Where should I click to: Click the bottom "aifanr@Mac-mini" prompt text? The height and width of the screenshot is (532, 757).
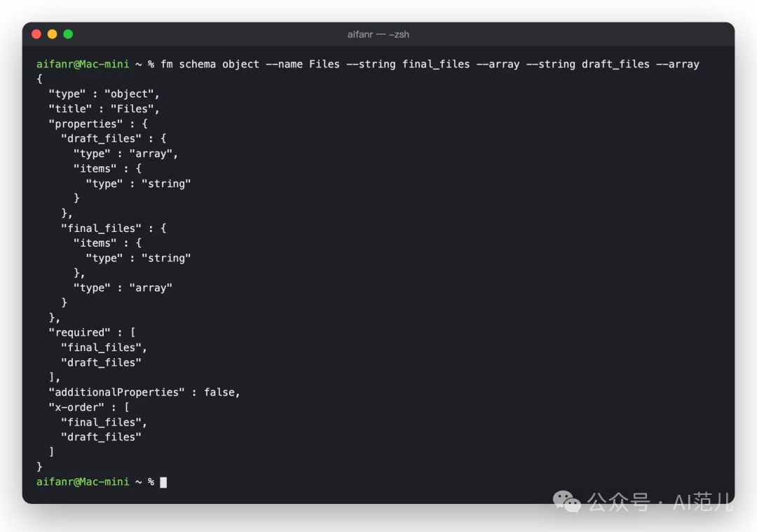pos(83,482)
